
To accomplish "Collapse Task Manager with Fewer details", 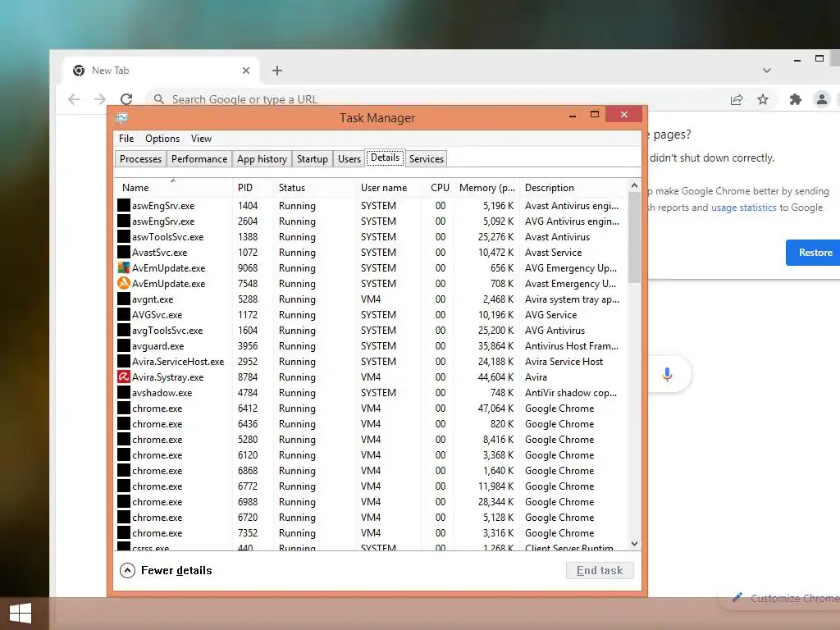I will click(x=166, y=571).
